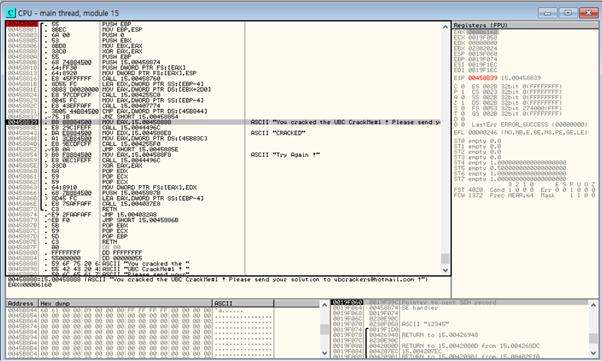Click the ASCII "CRACKED" comment
The height and width of the screenshot is (361, 602).
(278, 133)
